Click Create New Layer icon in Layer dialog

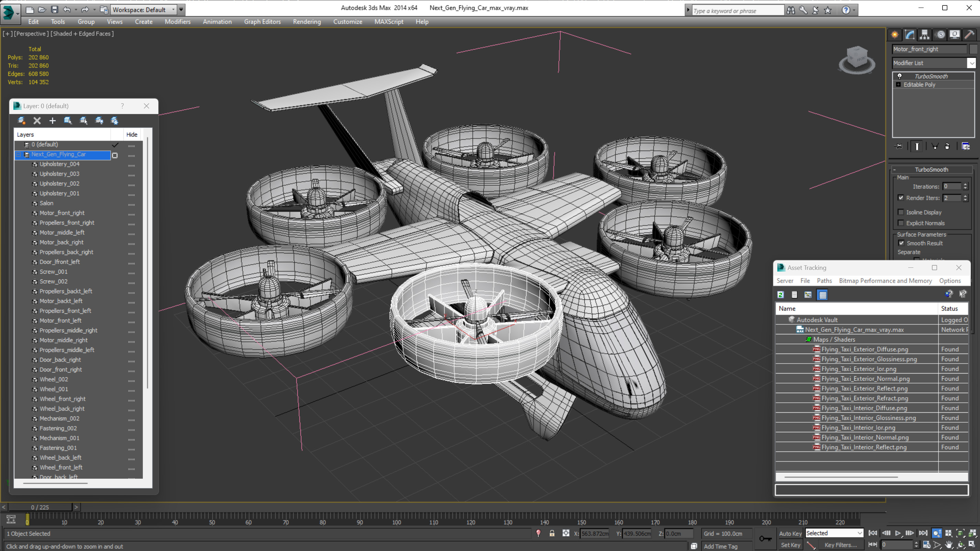click(21, 120)
